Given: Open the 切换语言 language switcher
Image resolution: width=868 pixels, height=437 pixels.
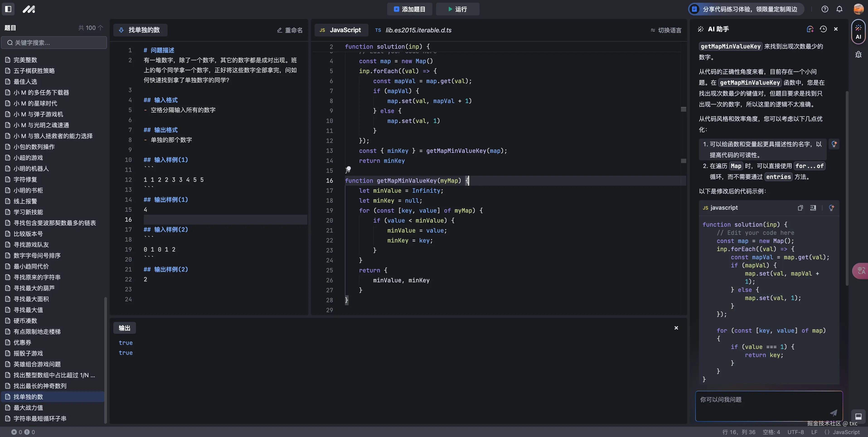Looking at the screenshot, I should (x=666, y=30).
